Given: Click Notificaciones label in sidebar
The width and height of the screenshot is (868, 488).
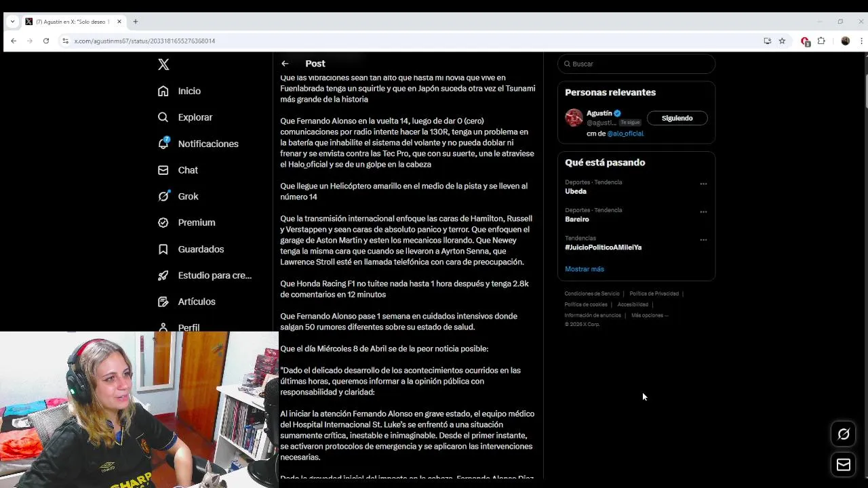Looking at the screenshot, I should pos(208,144).
